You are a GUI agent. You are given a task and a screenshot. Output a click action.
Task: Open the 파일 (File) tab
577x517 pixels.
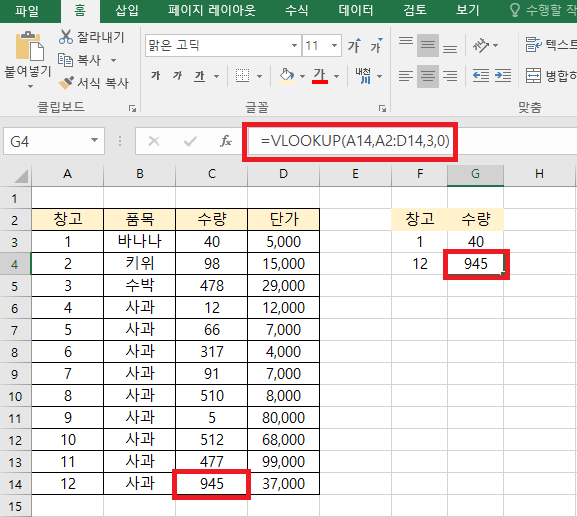(27, 11)
